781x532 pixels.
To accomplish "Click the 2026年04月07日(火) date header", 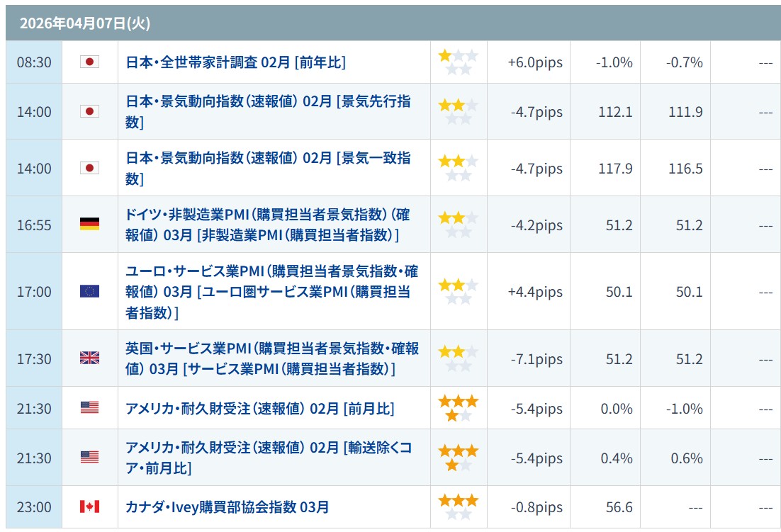I will [85, 23].
